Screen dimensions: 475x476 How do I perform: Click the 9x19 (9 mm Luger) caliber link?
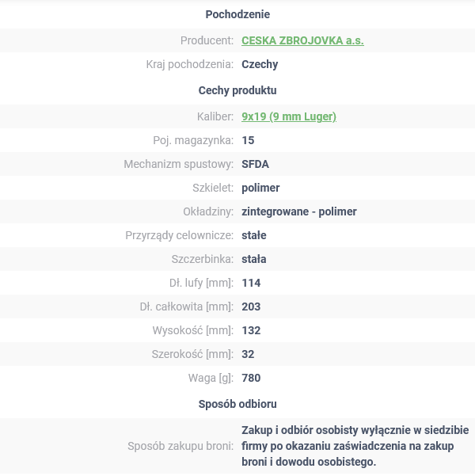[x=288, y=116]
